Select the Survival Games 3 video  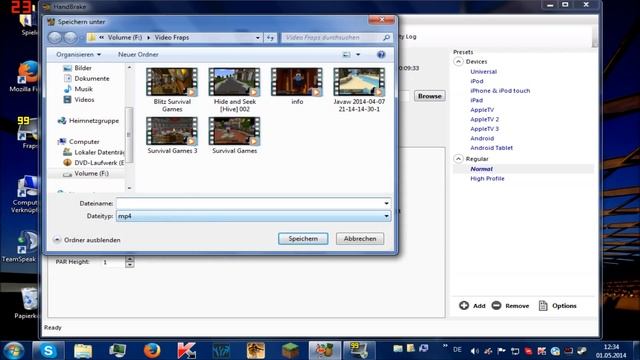point(172,136)
